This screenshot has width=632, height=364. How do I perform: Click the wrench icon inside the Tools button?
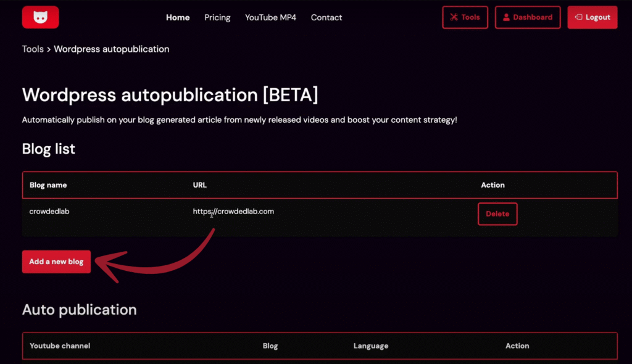click(454, 17)
